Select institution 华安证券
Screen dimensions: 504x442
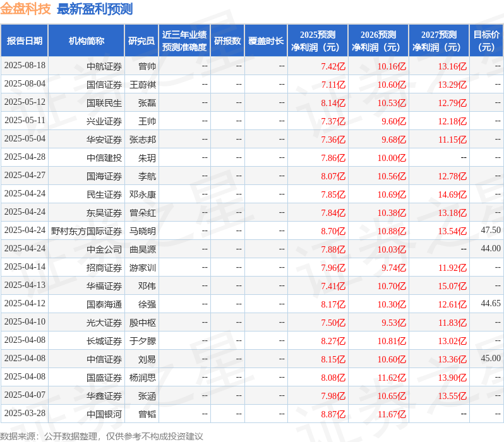(104, 140)
